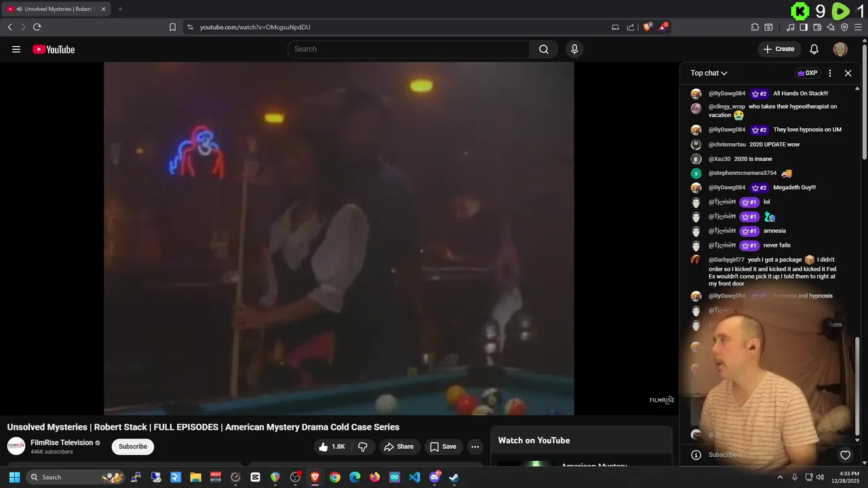Open Google Chrome from taskbar
868x488 pixels.
(x=335, y=477)
